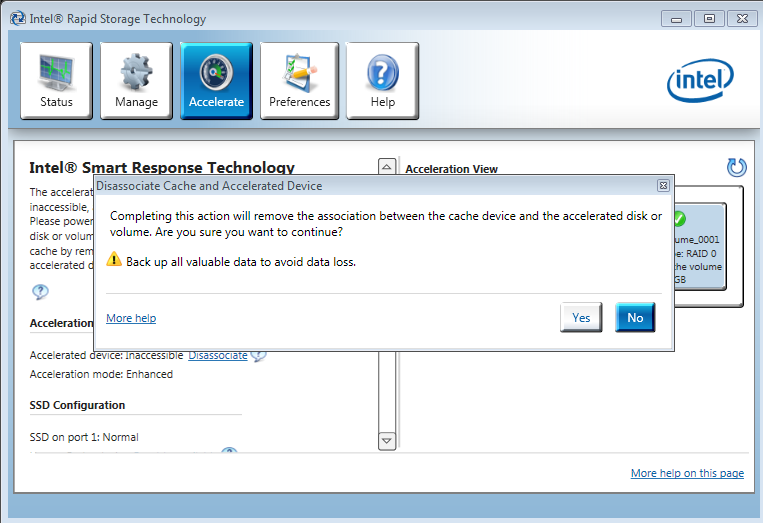The width and height of the screenshot is (763, 523).
Task: Minimize the Intel Rapid Storage Technology window
Action: (676, 19)
